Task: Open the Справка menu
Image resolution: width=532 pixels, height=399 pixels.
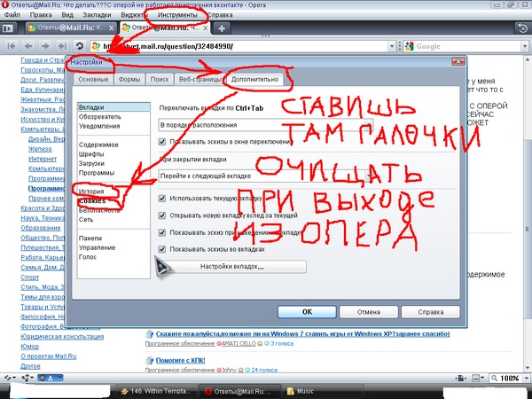Action: point(220,15)
